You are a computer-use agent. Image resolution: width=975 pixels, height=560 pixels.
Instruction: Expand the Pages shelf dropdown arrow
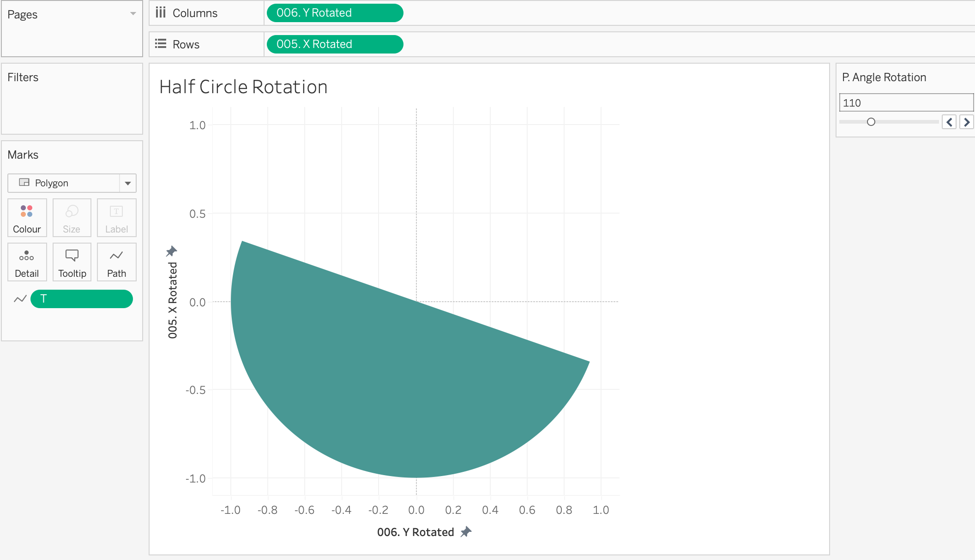133,14
